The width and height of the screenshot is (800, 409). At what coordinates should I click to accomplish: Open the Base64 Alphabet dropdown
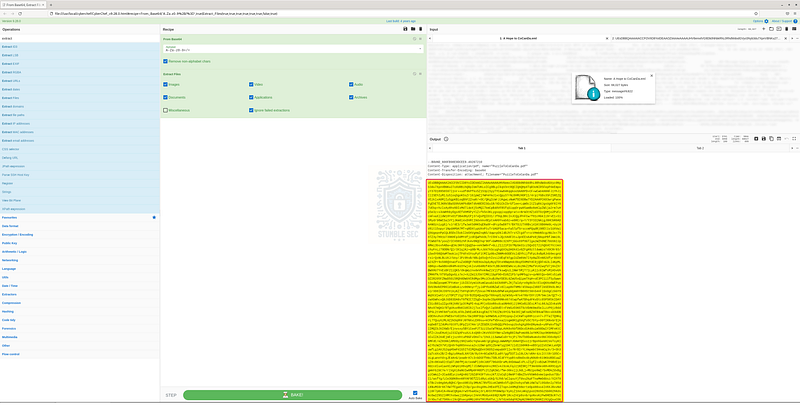tap(293, 49)
